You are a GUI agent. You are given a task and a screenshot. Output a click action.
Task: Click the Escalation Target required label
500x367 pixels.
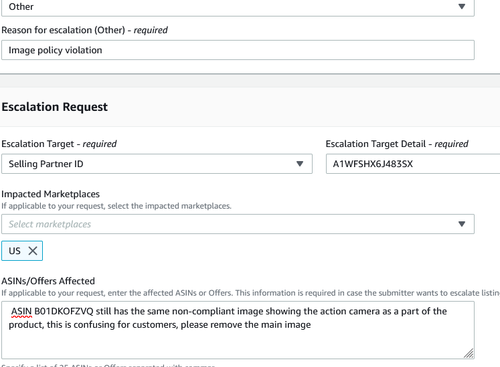[59, 144]
